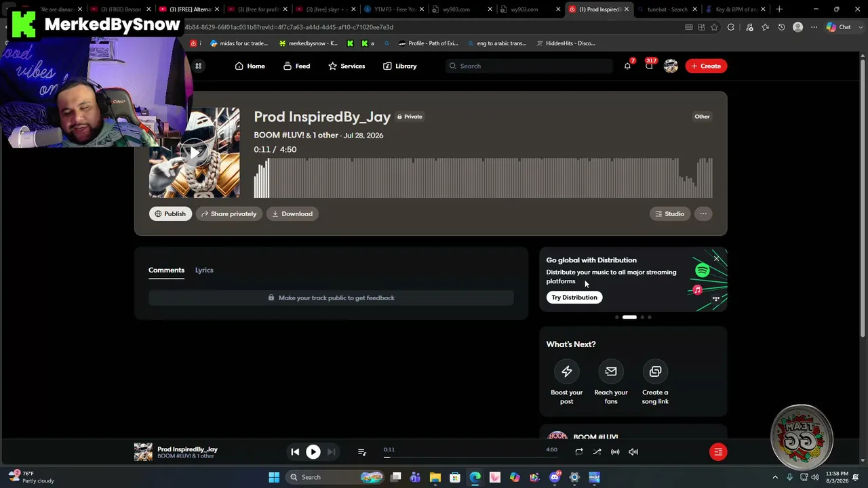The height and width of the screenshot is (488, 868).
Task: Click the broadcast icon in player
Action: (615, 452)
